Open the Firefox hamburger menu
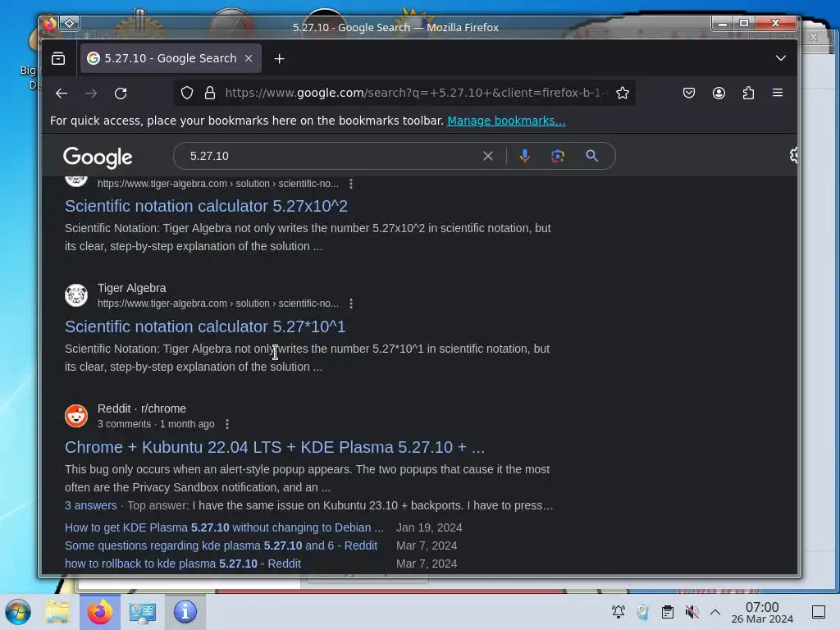 click(778, 94)
